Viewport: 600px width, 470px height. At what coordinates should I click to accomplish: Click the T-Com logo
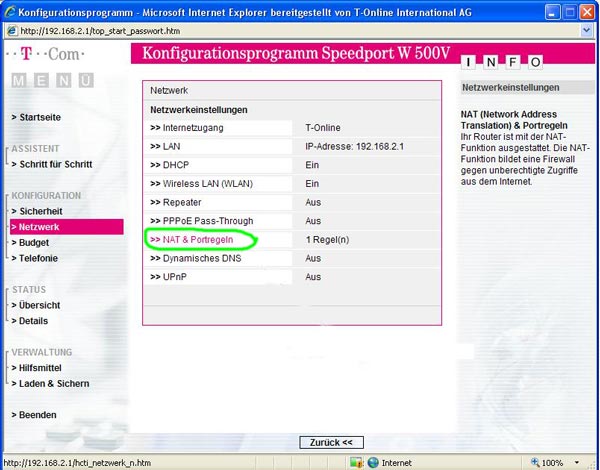pyautogui.click(x=45, y=54)
